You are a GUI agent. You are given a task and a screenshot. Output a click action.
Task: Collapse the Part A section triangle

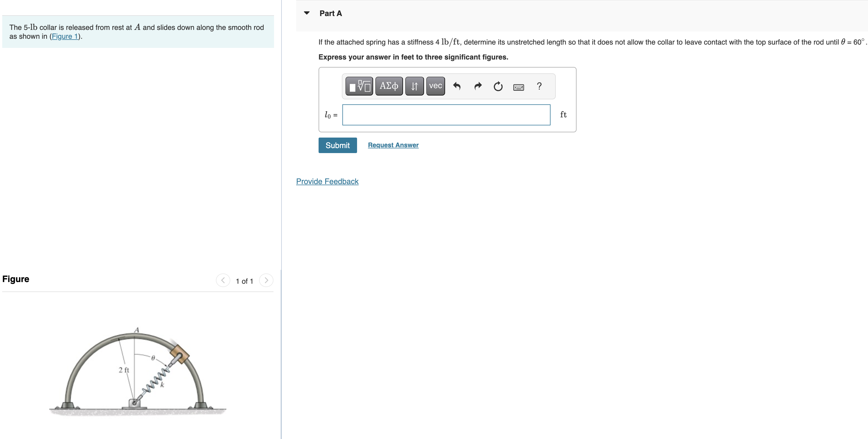point(307,13)
